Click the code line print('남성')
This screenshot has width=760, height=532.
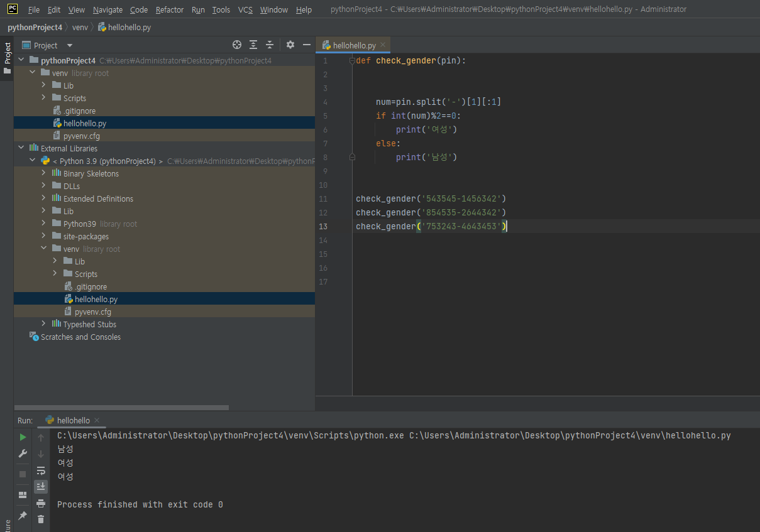click(426, 157)
